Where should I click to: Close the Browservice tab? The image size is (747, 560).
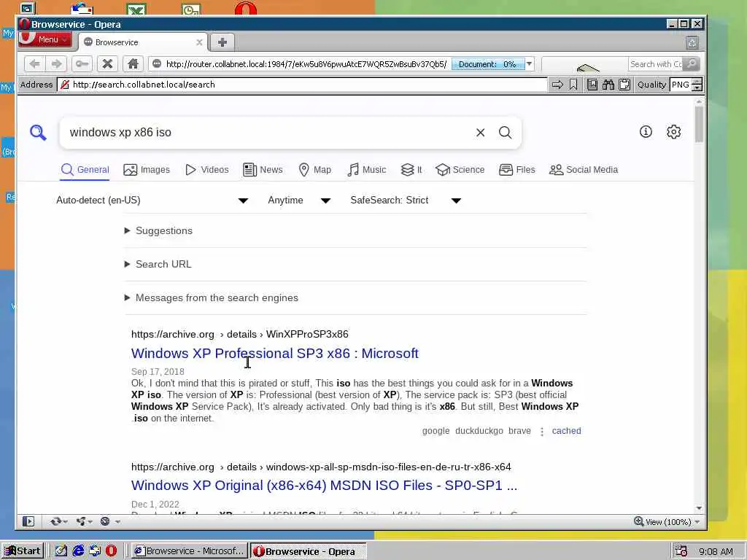coord(199,42)
